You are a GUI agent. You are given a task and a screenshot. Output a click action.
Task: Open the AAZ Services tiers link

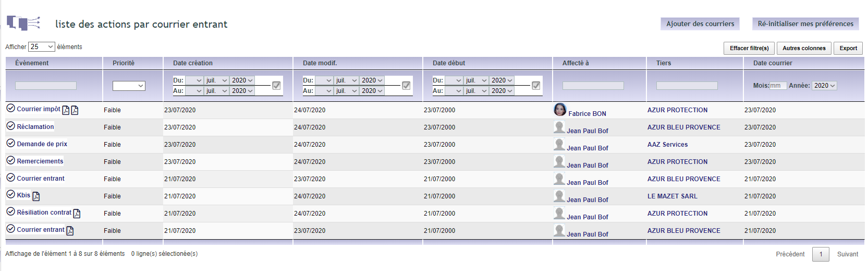(x=667, y=145)
